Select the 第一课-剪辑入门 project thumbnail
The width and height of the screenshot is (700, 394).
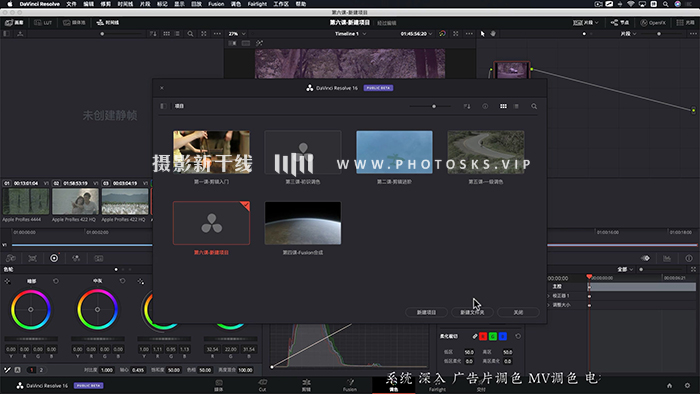[212, 152]
